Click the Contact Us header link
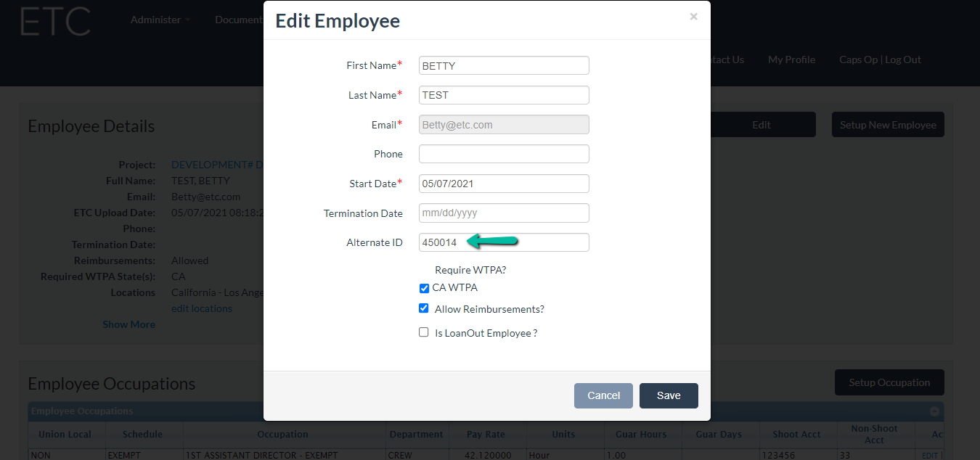 click(x=727, y=59)
